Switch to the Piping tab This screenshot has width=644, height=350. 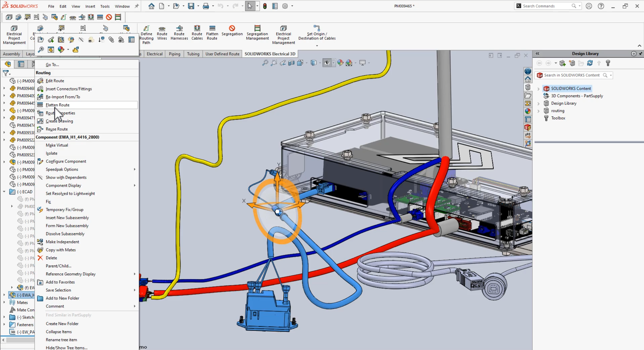[174, 54]
